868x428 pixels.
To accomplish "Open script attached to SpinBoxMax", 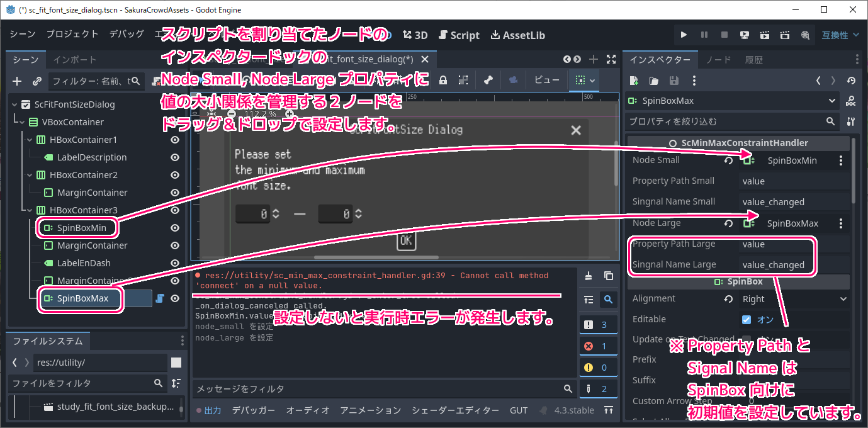I will tap(160, 298).
